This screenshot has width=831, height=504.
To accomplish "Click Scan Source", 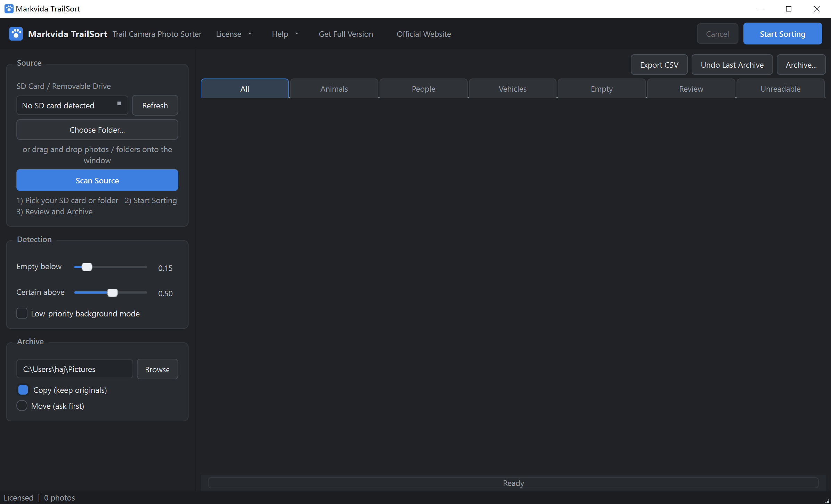I will 97,180.
